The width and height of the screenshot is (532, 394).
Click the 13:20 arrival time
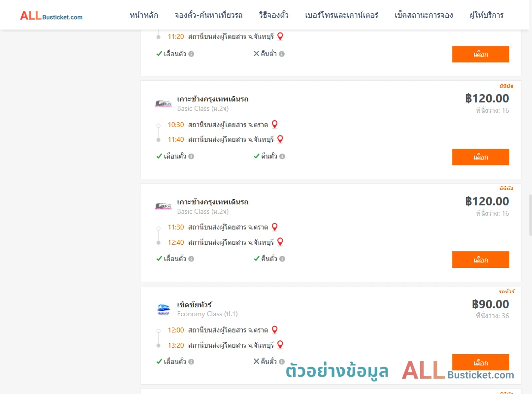point(176,345)
